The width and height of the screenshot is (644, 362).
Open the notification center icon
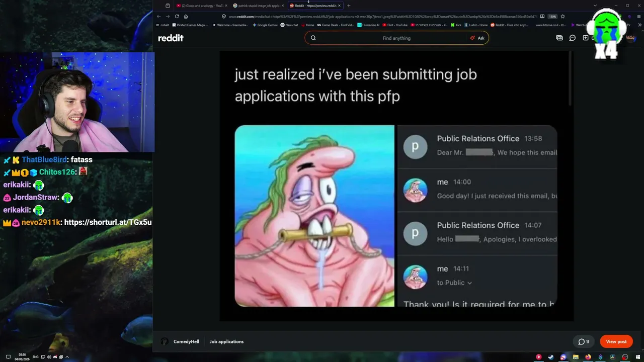click(x=8, y=357)
